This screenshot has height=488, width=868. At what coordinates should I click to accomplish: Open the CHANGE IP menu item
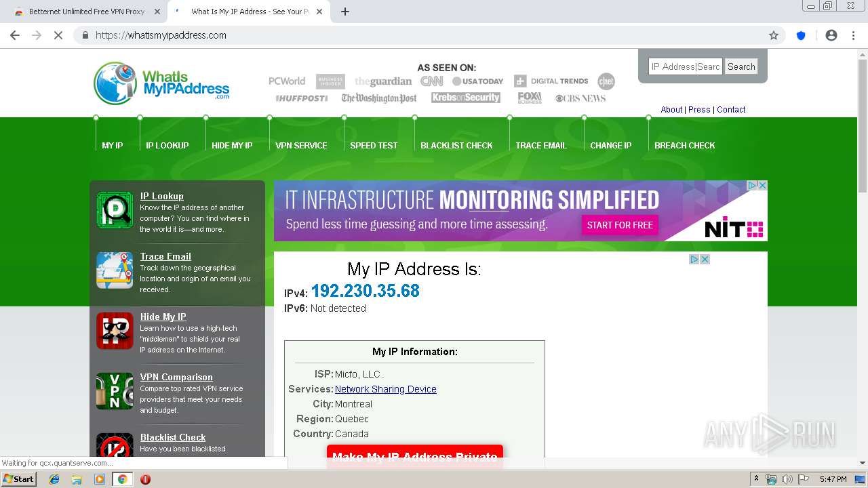click(610, 145)
